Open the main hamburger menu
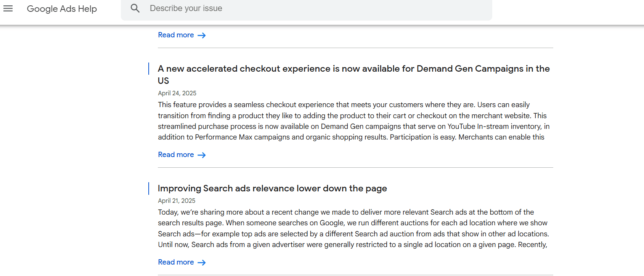 point(8,8)
